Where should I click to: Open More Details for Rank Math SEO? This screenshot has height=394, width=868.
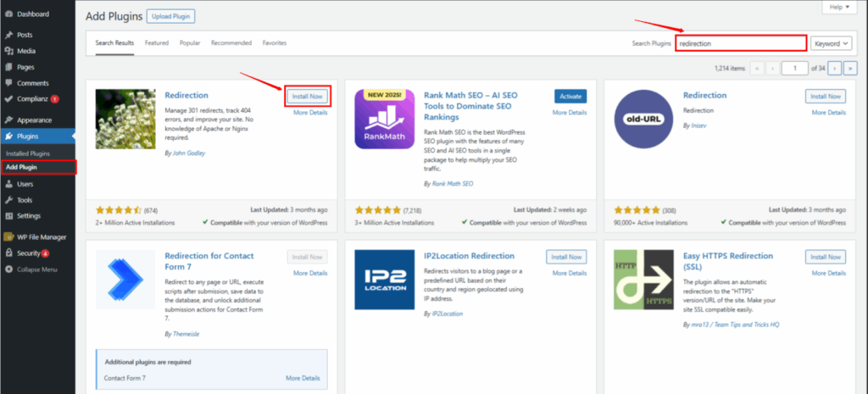570,113
